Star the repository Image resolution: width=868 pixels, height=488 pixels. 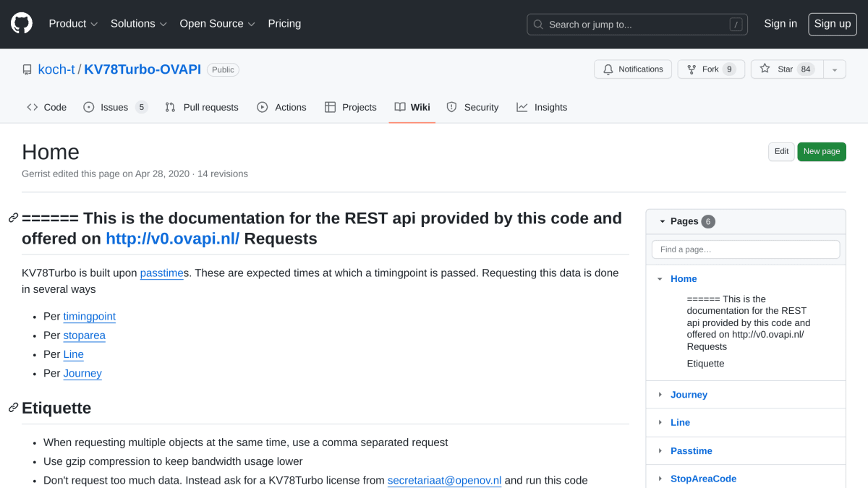click(x=787, y=69)
